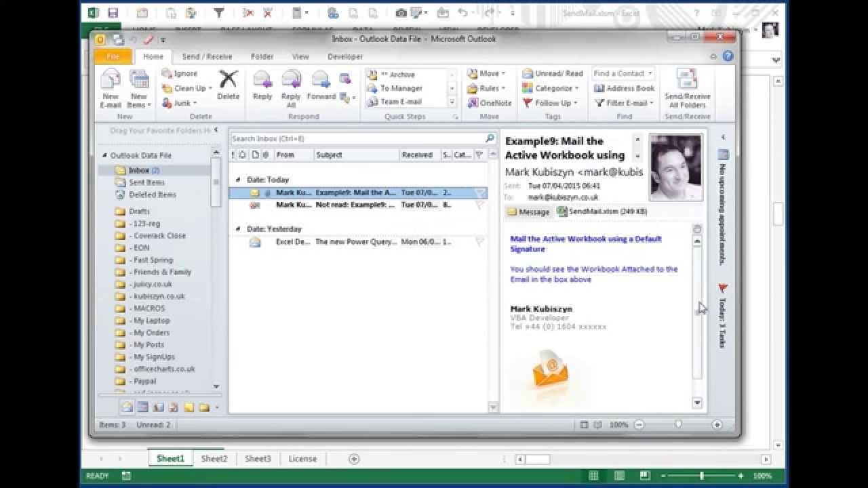868x488 pixels.
Task: Open the Rules dropdown
Action: (x=486, y=88)
